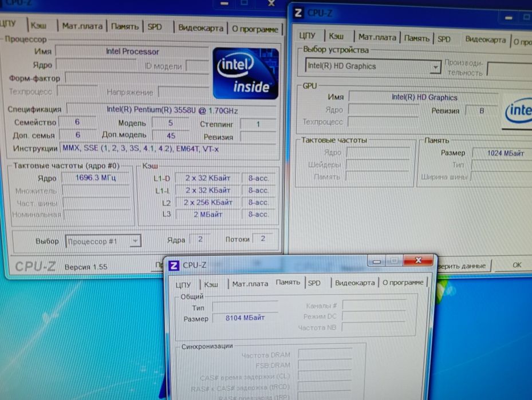Open Видеокарта tab in front CPU-Z window
This screenshot has height=400, width=532.
(x=355, y=283)
